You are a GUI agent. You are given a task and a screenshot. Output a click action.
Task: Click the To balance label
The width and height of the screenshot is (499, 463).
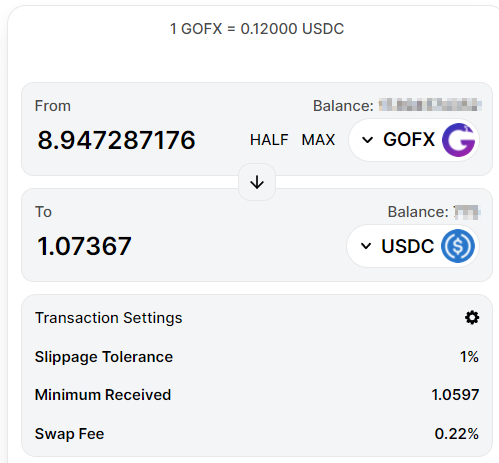pyautogui.click(x=418, y=212)
